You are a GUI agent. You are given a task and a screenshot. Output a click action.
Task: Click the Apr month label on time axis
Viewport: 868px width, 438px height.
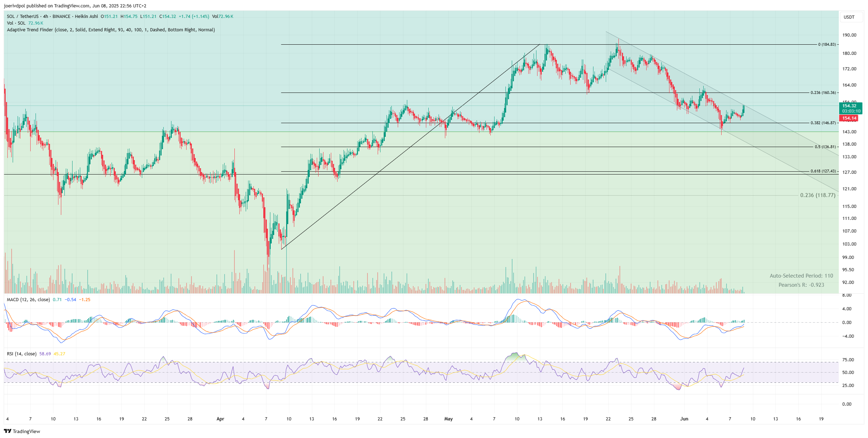(220, 419)
